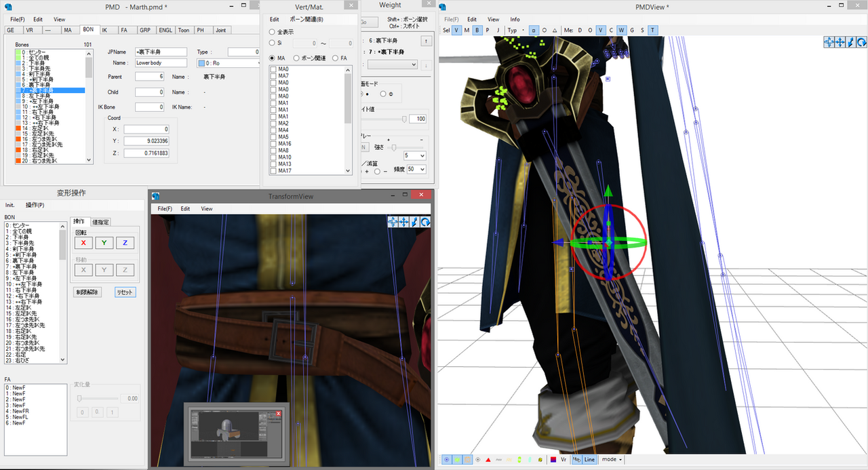The image size is (868, 470).
Task: Select the square selection shape icon
Action: pyautogui.click(x=534, y=30)
